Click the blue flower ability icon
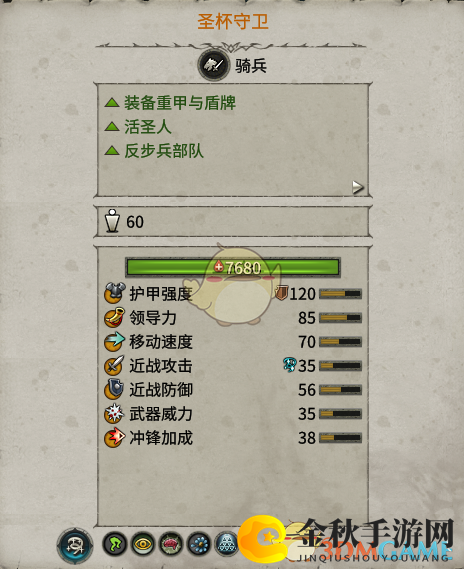 coord(199,544)
